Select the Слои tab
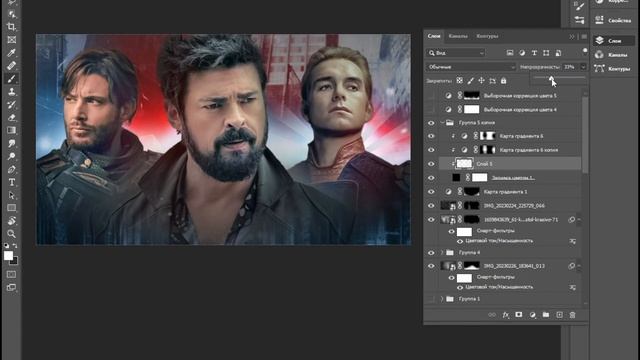 point(434,36)
